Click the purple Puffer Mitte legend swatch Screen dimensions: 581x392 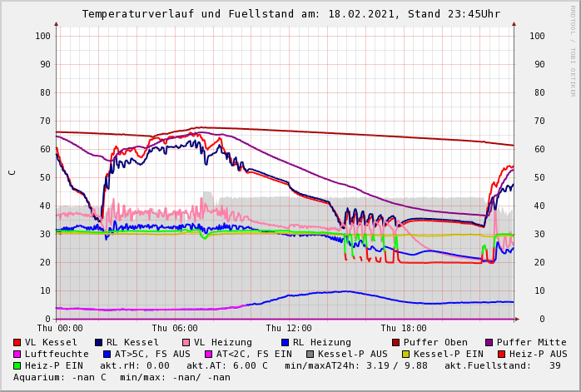(x=489, y=342)
